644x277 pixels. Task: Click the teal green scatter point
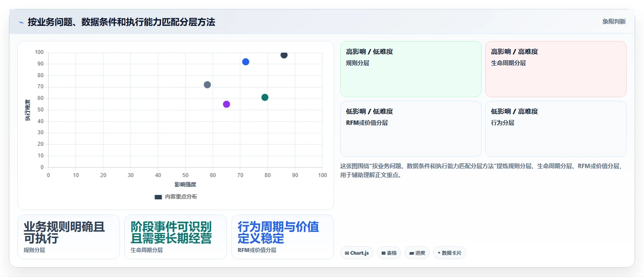[x=265, y=97]
